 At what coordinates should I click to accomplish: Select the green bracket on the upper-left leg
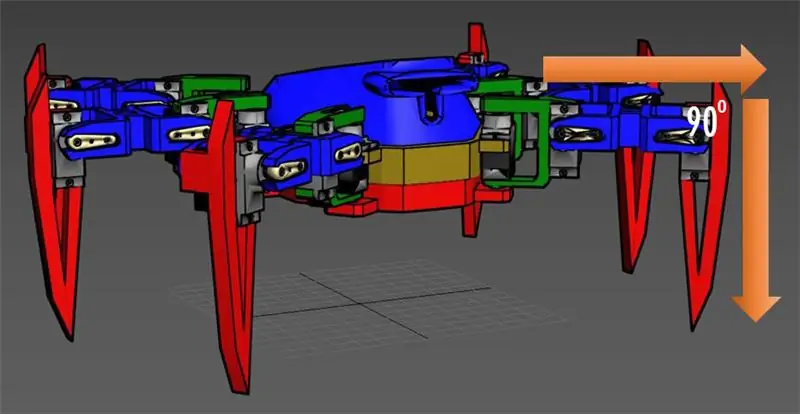point(213,84)
